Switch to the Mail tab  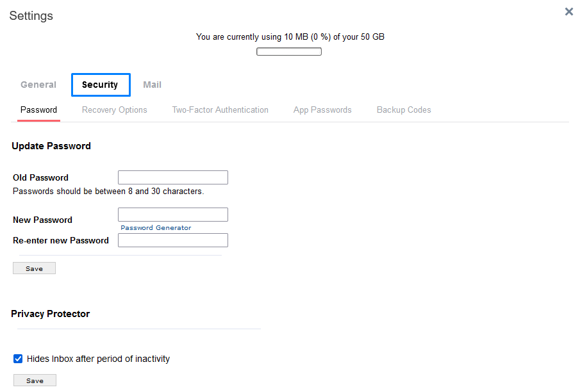pyautogui.click(x=152, y=84)
